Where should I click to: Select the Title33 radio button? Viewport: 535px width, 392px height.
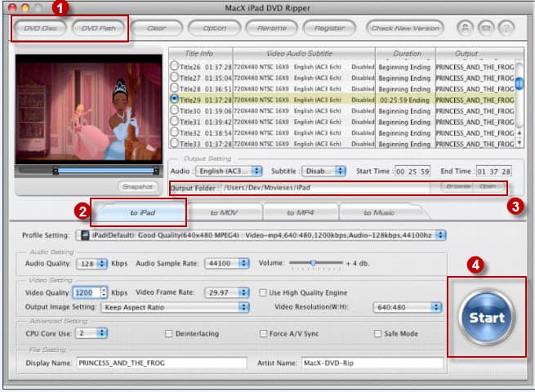coord(174,143)
